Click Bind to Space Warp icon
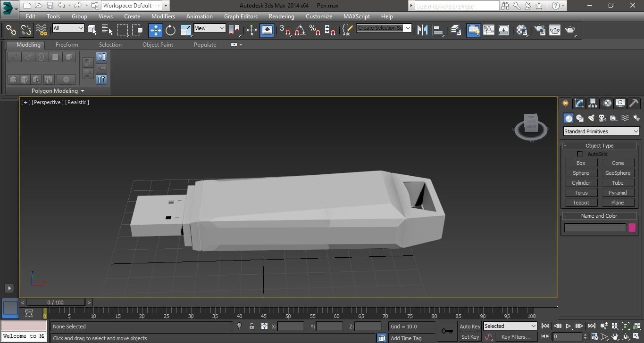Screen dimensions: 644x343 pyautogui.click(x=42, y=30)
